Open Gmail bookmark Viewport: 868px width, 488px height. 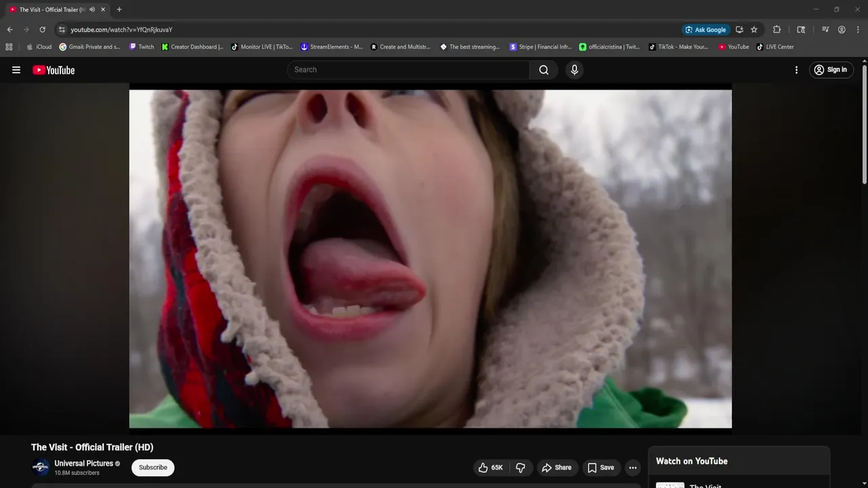click(90, 47)
